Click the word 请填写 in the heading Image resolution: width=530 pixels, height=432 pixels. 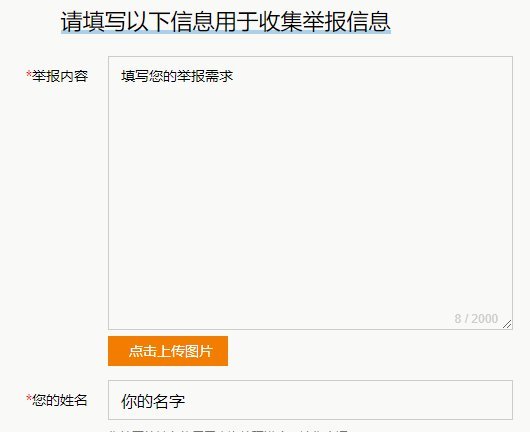[x=94, y=22]
